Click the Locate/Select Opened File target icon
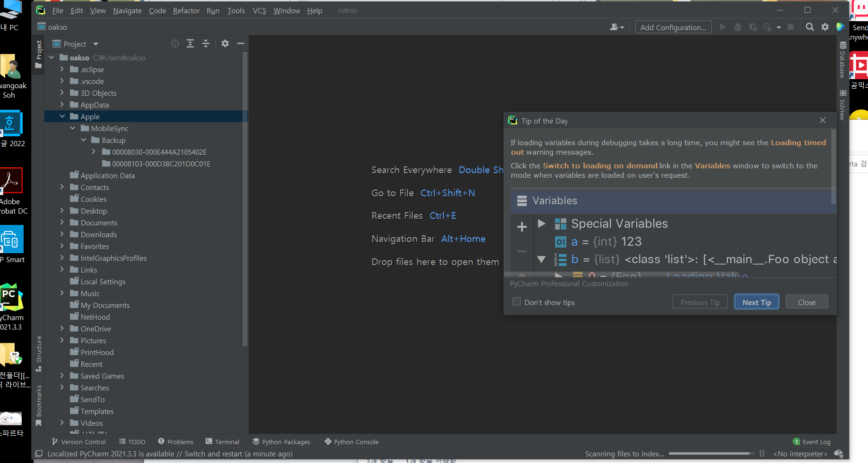 point(175,44)
